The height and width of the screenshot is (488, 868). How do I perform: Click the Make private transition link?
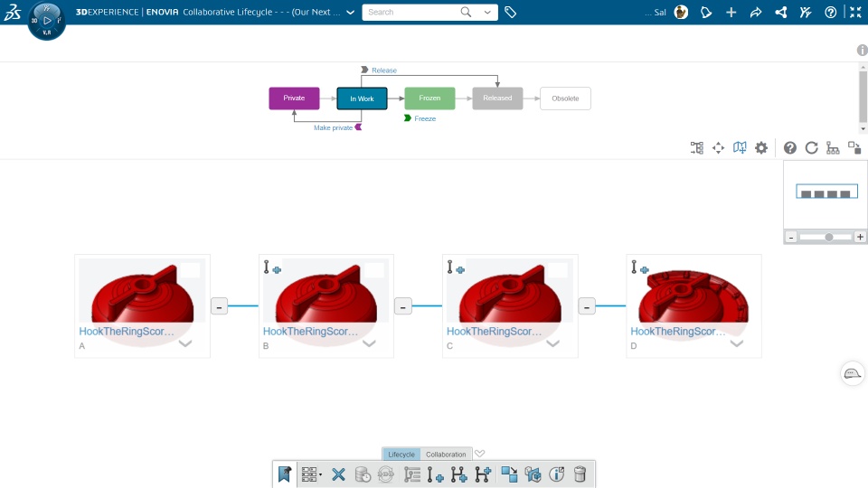point(334,127)
